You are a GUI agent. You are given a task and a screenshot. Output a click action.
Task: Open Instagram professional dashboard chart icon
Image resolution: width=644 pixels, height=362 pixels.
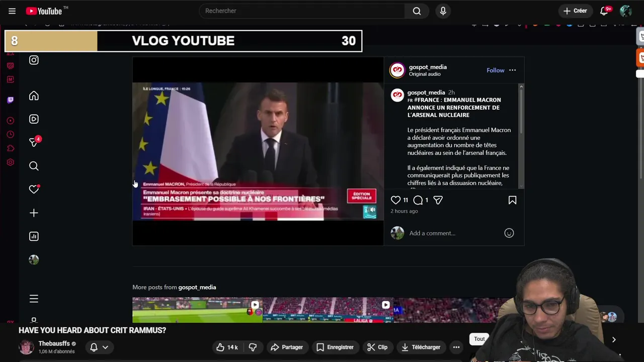click(34, 236)
